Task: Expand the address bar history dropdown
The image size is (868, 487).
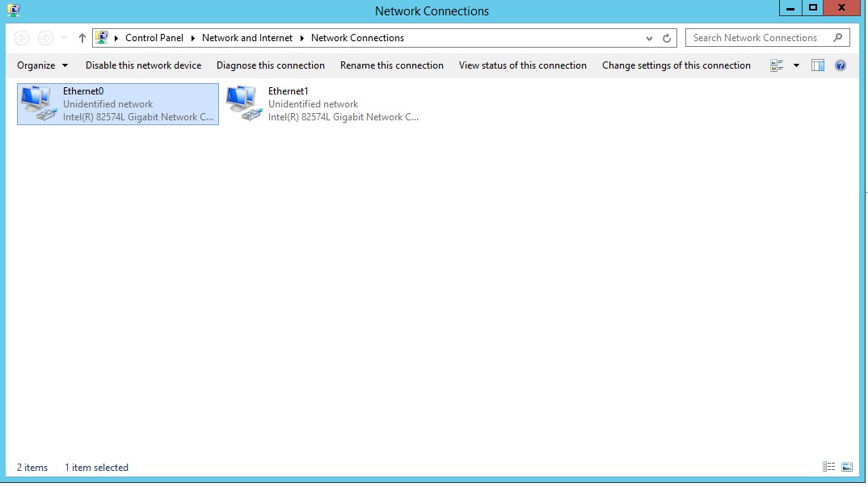Action: click(x=649, y=38)
